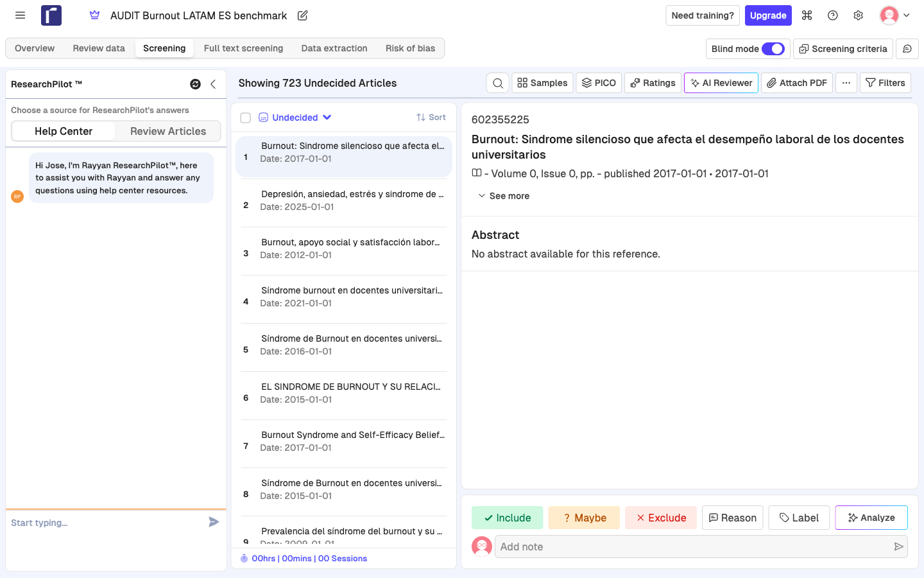
Task: Mark article as Exclude
Action: coord(661,518)
